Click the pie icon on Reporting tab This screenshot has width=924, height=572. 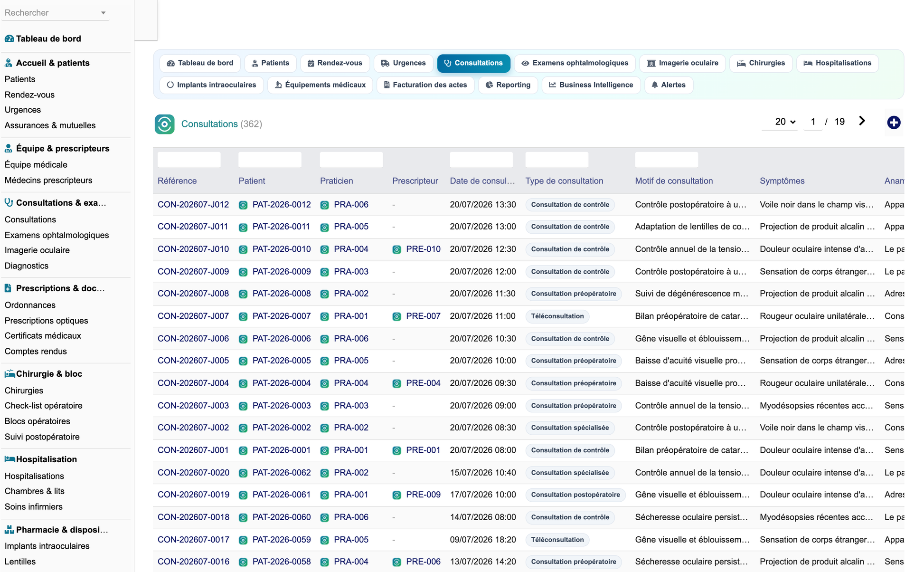click(x=489, y=85)
